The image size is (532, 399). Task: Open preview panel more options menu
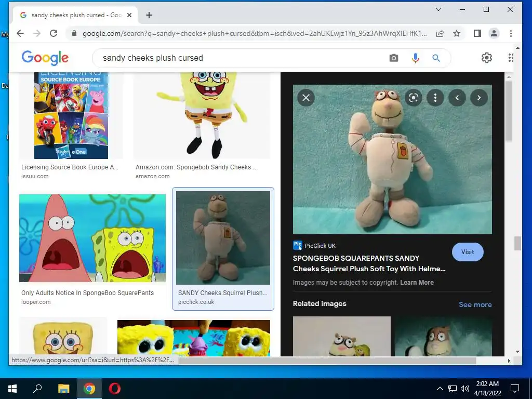click(435, 98)
